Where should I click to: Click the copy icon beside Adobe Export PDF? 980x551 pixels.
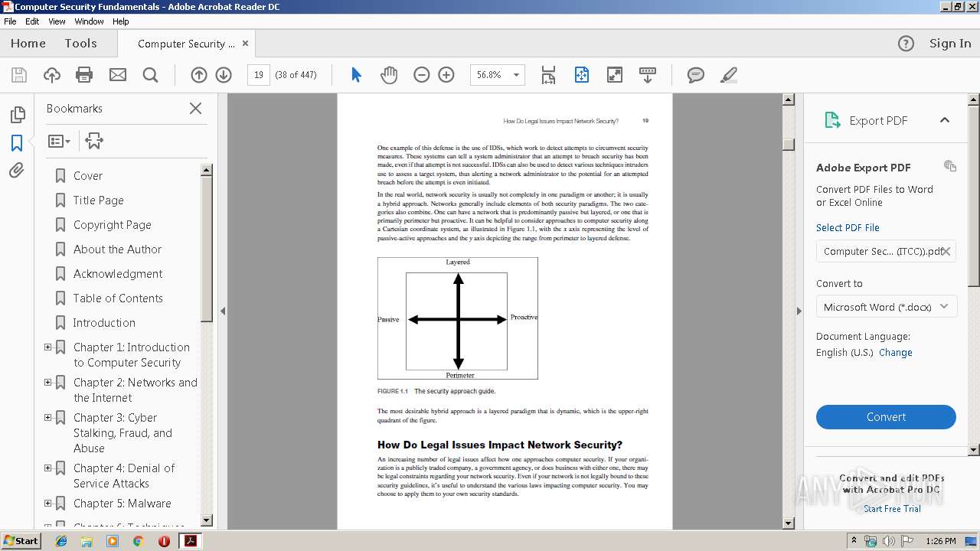tap(950, 166)
